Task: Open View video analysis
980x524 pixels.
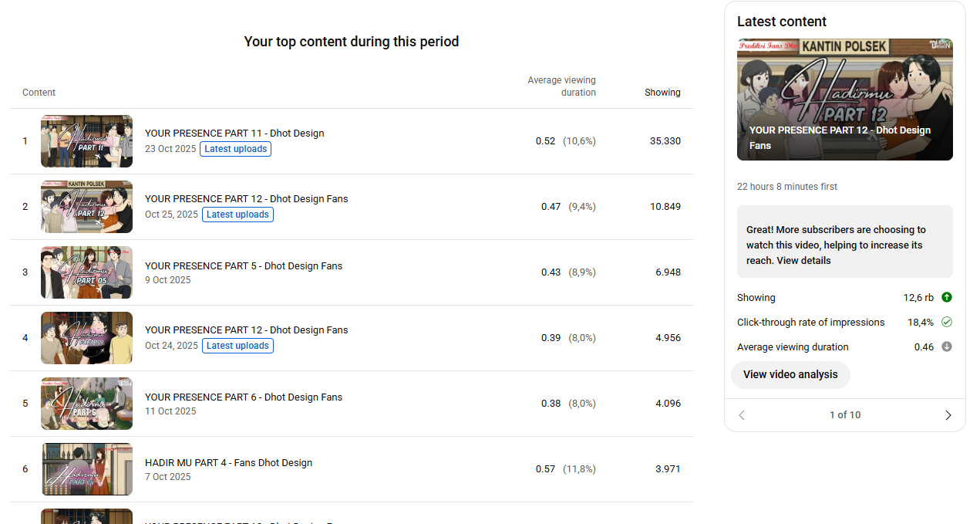Action: [790, 374]
